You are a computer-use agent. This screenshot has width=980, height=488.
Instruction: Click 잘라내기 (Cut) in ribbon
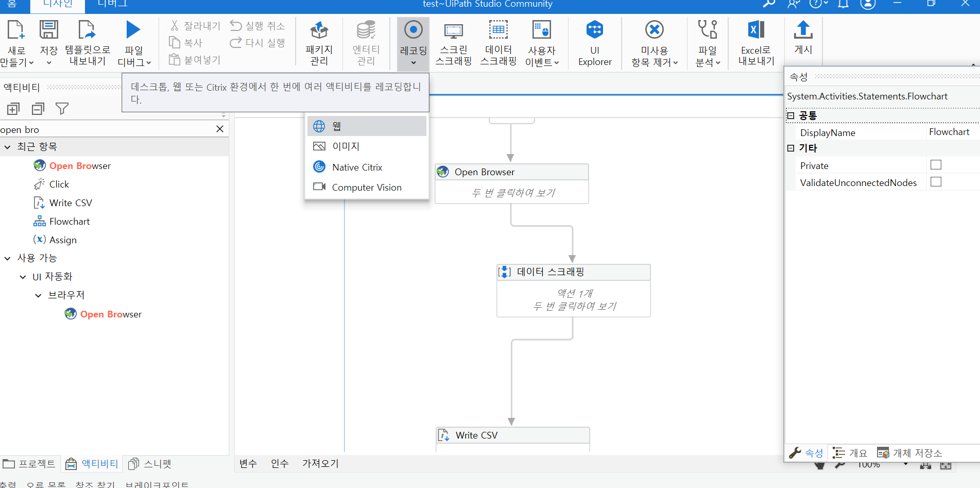pos(195,26)
